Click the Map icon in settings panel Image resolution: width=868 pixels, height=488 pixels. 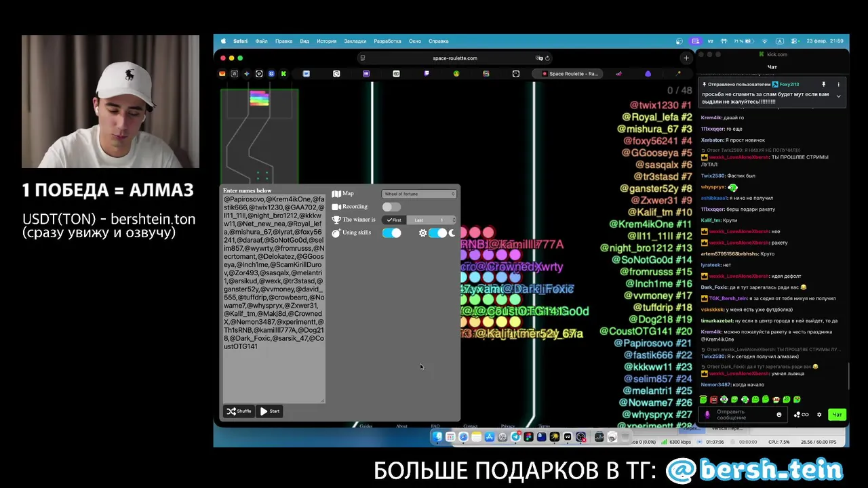[x=336, y=194]
